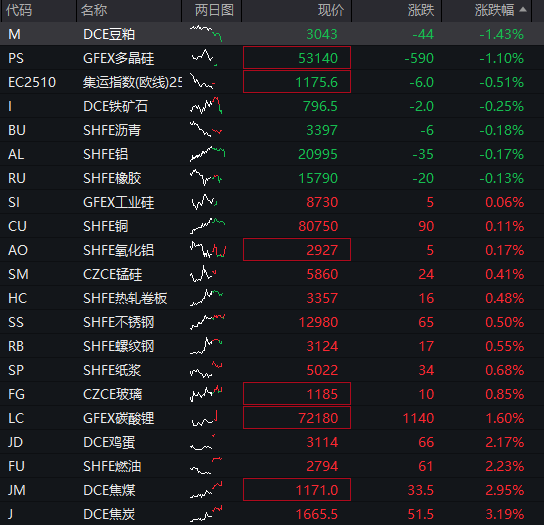Viewport: 544px width, 525px height.
Task: Click the price 80750 cell
Action: (318, 226)
